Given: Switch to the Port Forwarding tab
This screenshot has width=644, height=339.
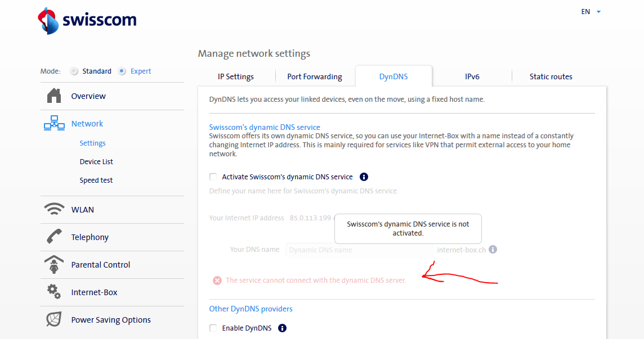Looking at the screenshot, I should pyautogui.click(x=314, y=77).
